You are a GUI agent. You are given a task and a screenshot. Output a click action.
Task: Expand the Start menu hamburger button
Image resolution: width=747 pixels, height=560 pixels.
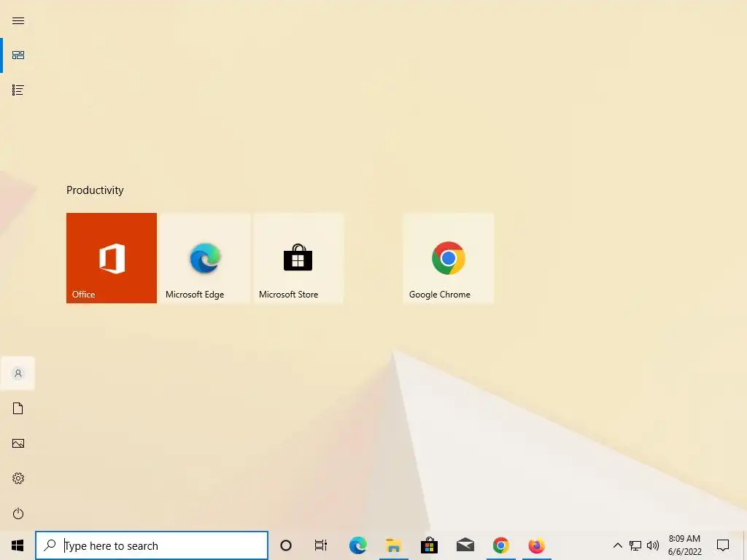tap(18, 21)
